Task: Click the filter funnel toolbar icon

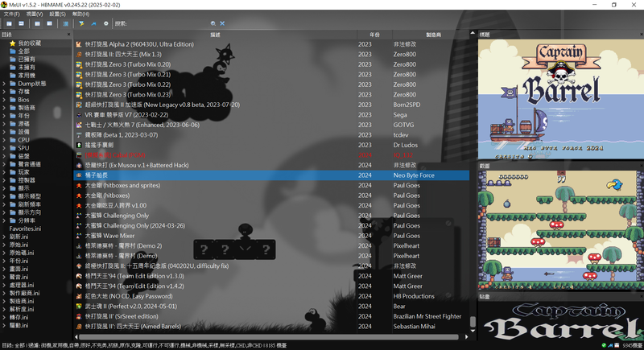Action: [82, 24]
